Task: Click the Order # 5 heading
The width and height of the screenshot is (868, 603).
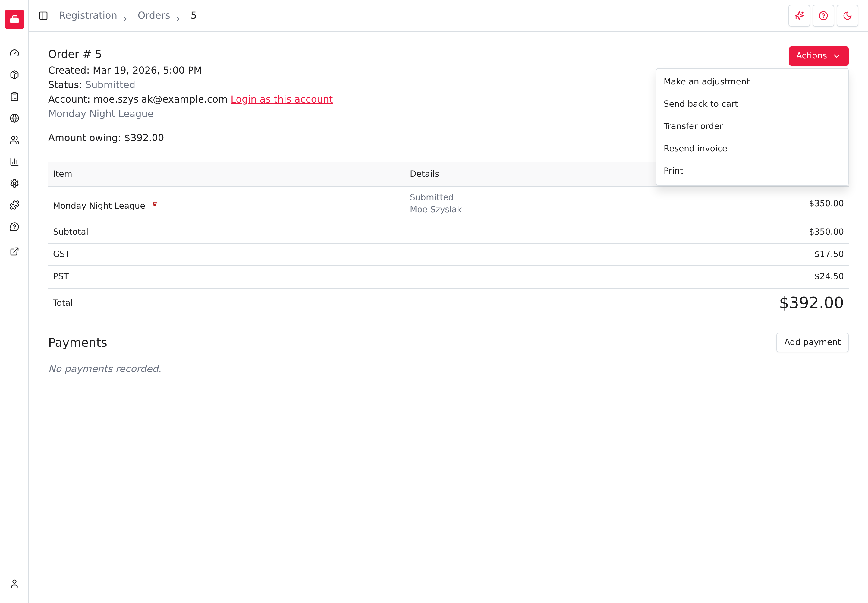Action: pos(75,54)
